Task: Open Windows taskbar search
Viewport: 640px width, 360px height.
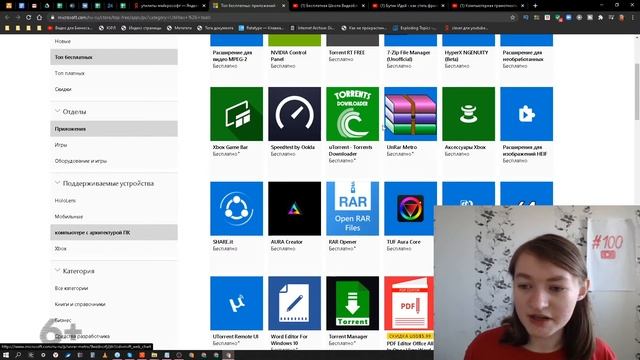Action: [x=18, y=355]
